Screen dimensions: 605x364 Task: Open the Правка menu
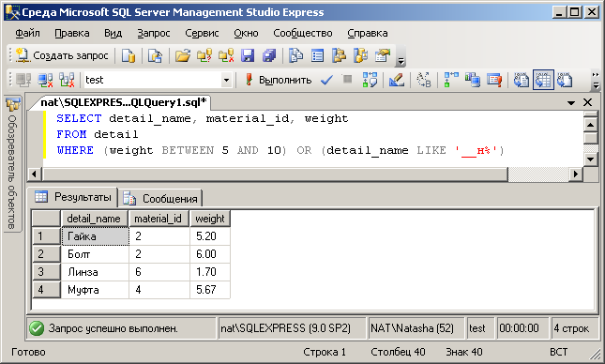coord(72,33)
